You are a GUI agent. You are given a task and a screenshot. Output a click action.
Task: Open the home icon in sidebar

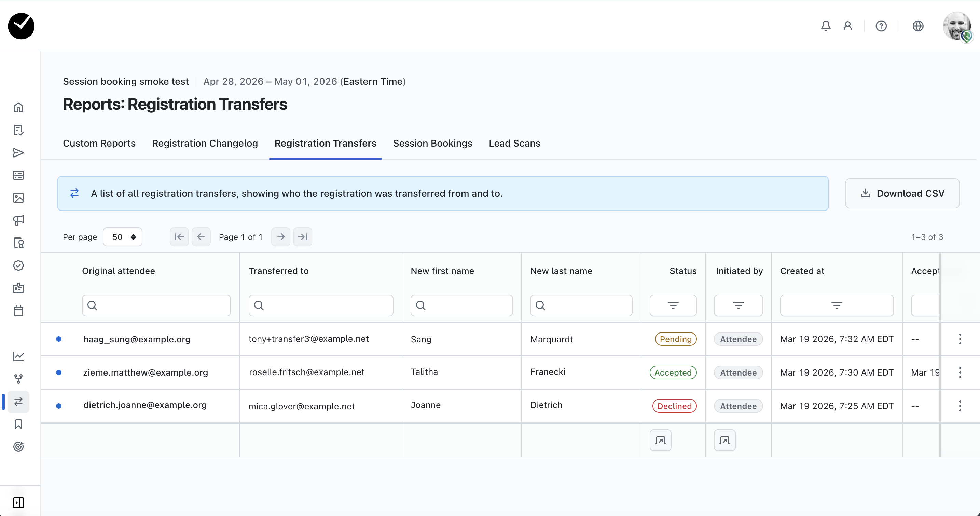coord(18,108)
